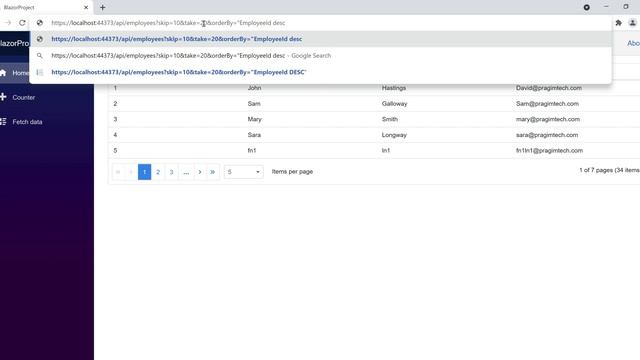Open the Fetch data page link
The height and width of the screenshot is (360, 640).
(27, 122)
